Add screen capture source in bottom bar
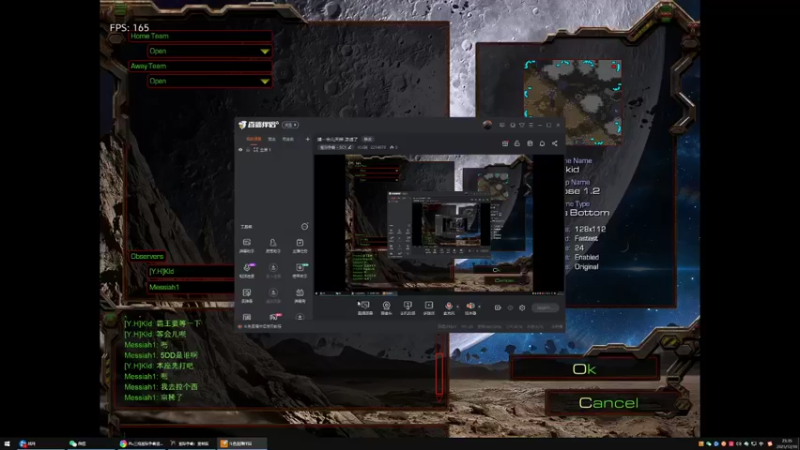 [x=365, y=308]
